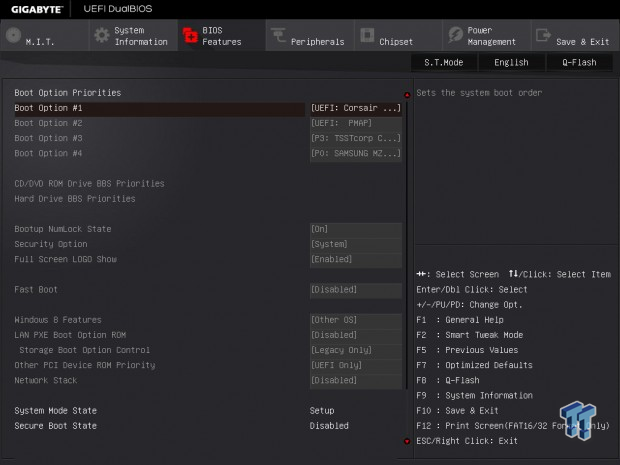Change the Storage Boot Option Control [Legacy Only] value
Viewport: 620px width, 465px height.
356,350
